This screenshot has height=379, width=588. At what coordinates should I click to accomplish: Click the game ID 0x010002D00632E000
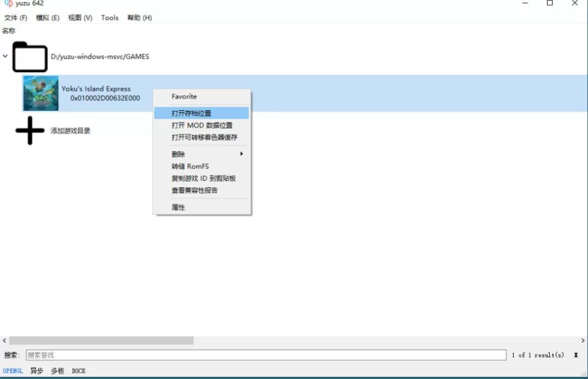[x=105, y=98]
